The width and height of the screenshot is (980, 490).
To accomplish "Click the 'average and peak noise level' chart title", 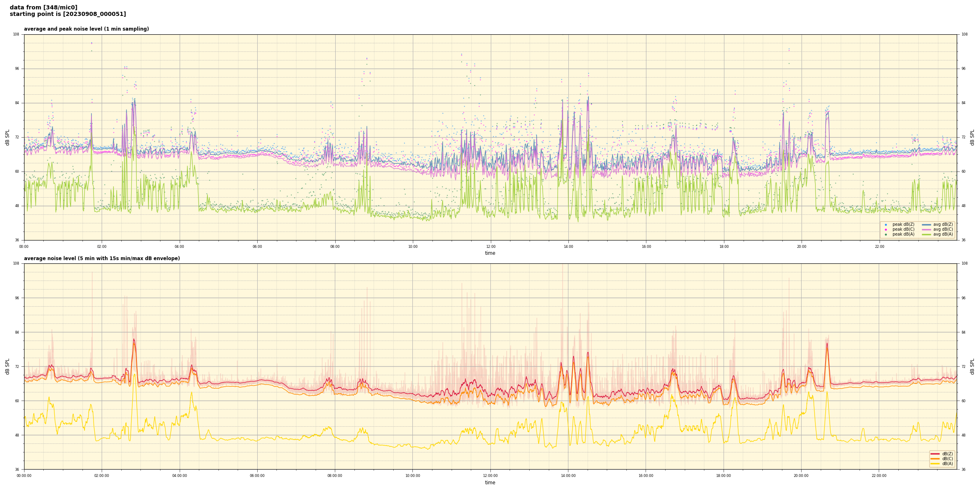I will 86,29.
